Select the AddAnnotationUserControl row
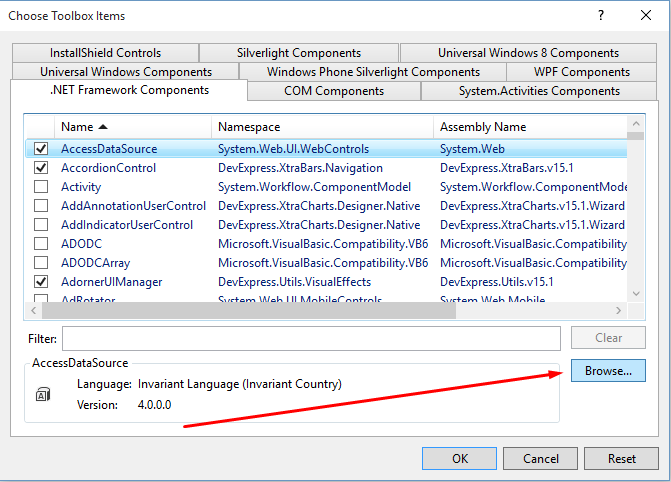This screenshot has width=671, height=482. point(133,206)
